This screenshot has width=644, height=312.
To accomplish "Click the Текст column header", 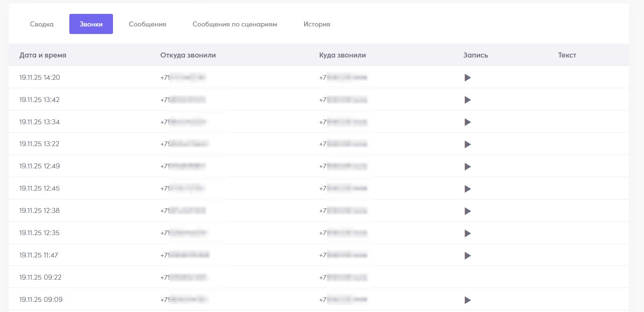I will click(567, 55).
